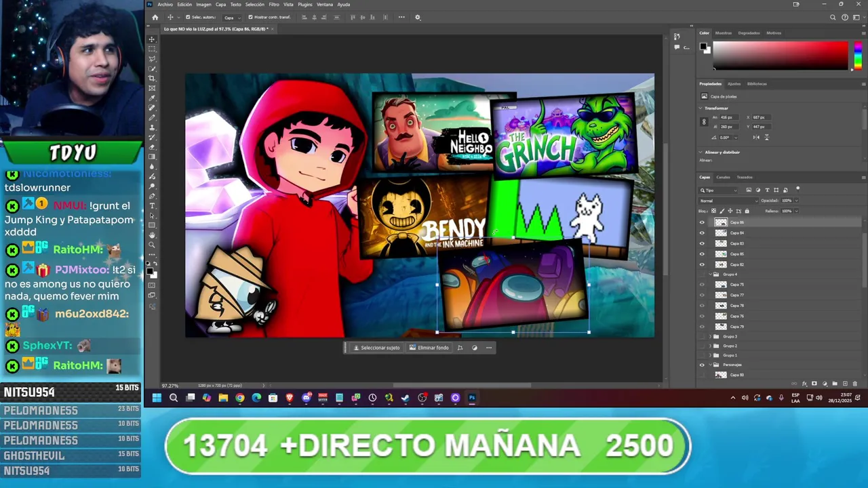Image resolution: width=868 pixels, height=488 pixels.
Task: Hide layer Capa 82
Action: tap(702, 264)
